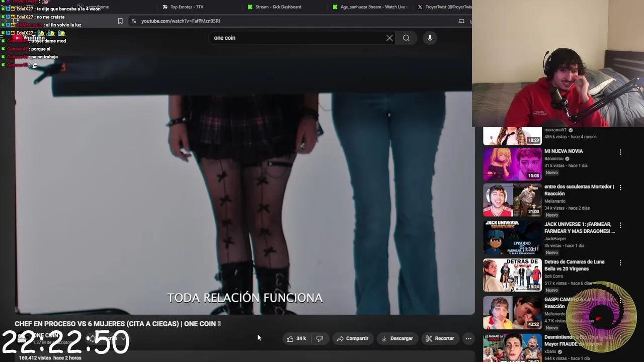Open more actions menu under the video
This screenshot has height=362, width=644.
click(468, 338)
